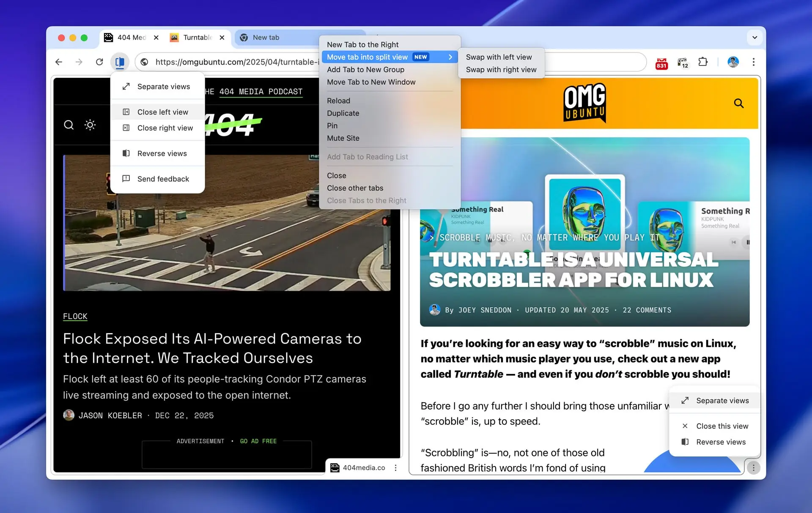Image resolution: width=812 pixels, height=513 pixels.
Task: Click the mail extension with the 831 badge
Action: [x=661, y=62]
